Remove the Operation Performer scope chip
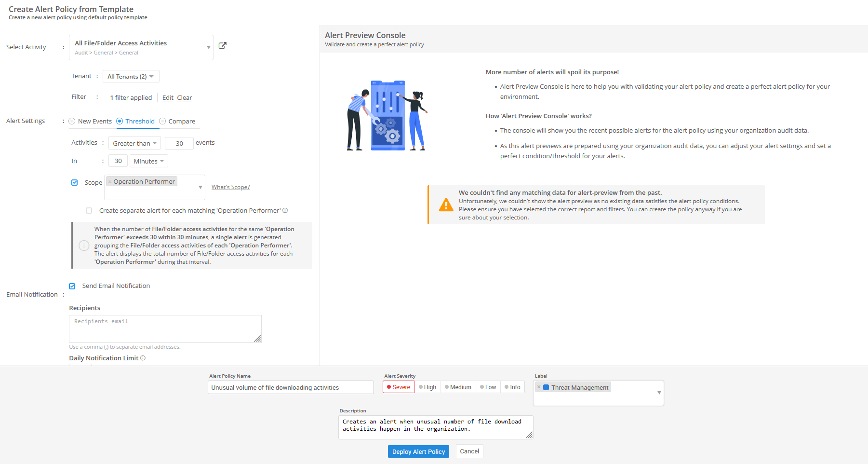 click(110, 181)
